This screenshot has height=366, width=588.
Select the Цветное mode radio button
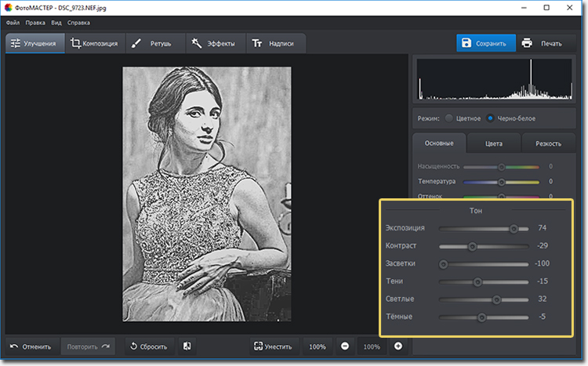pyautogui.click(x=449, y=118)
